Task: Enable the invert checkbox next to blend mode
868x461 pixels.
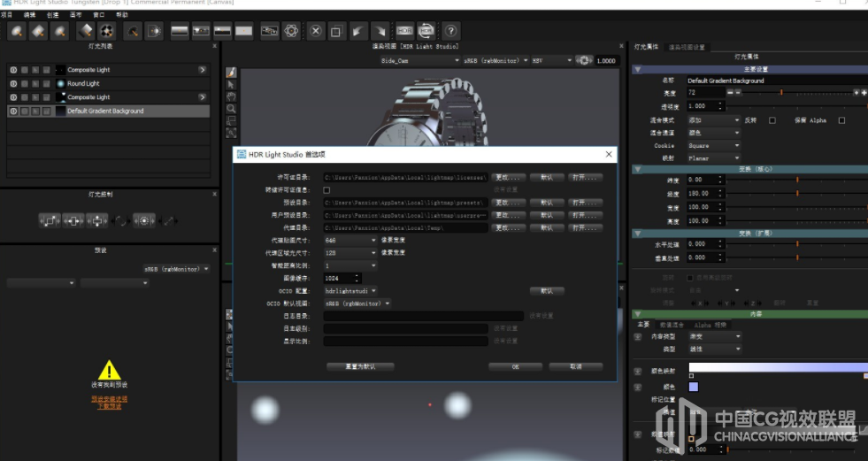Action: (772, 120)
